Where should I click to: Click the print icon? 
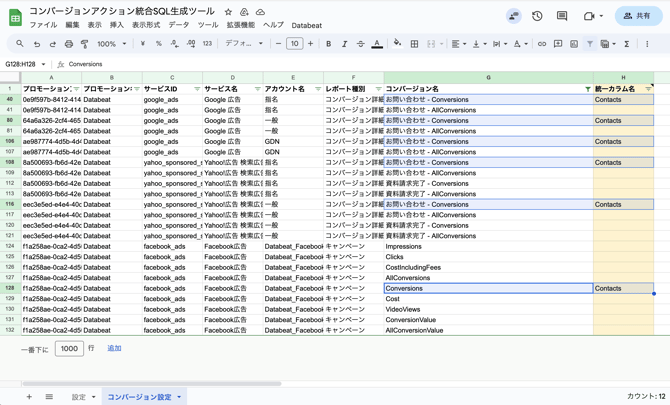(69, 44)
